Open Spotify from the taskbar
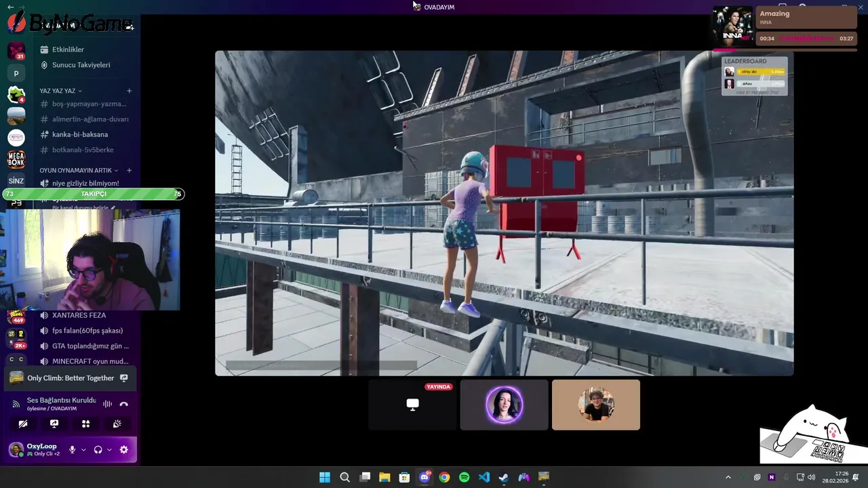Image resolution: width=868 pixels, height=488 pixels. pos(464,477)
